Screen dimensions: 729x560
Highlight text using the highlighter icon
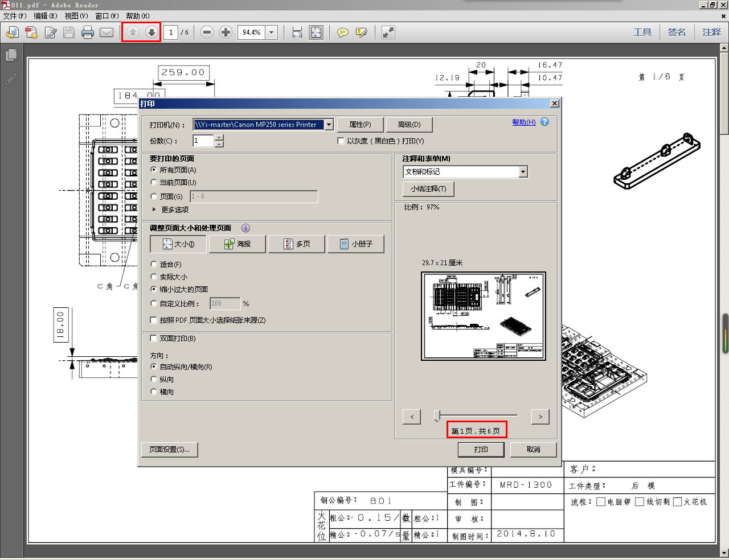361,32
